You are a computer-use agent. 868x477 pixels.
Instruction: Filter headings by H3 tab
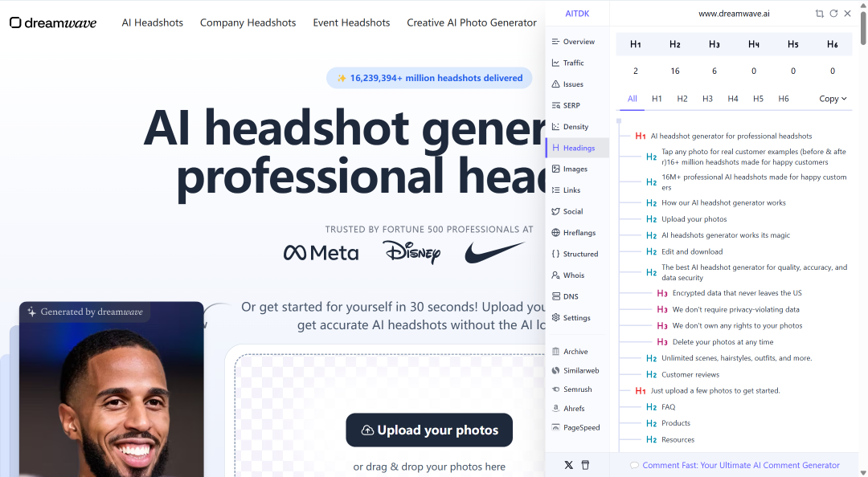(707, 99)
